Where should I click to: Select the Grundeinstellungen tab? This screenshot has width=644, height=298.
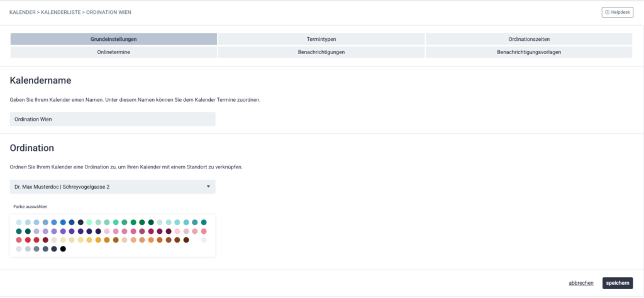click(x=113, y=39)
